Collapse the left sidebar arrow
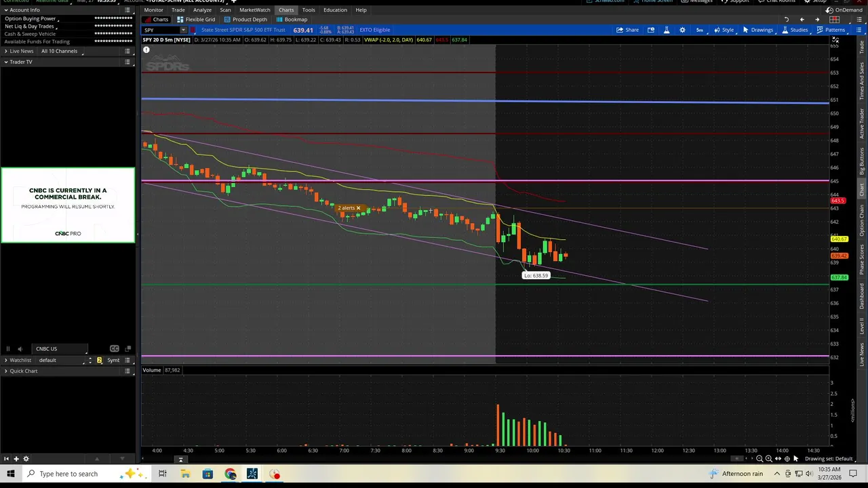Screen dimensions: 868x488 [x=6, y=459]
